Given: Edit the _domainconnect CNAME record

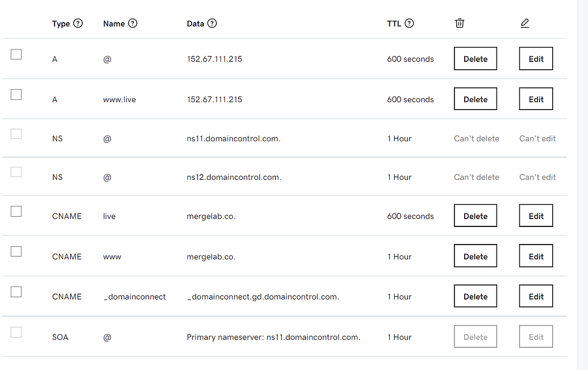Looking at the screenshot, I should coord(536,297).
